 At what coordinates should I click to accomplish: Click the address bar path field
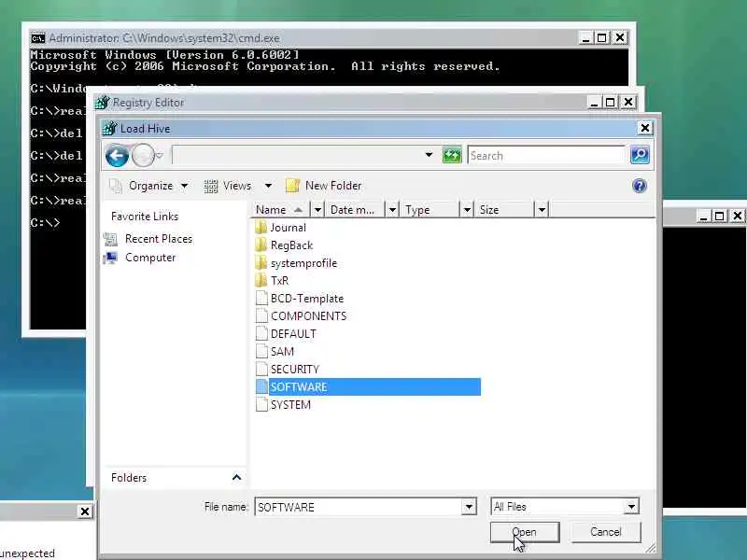[297, 155]
